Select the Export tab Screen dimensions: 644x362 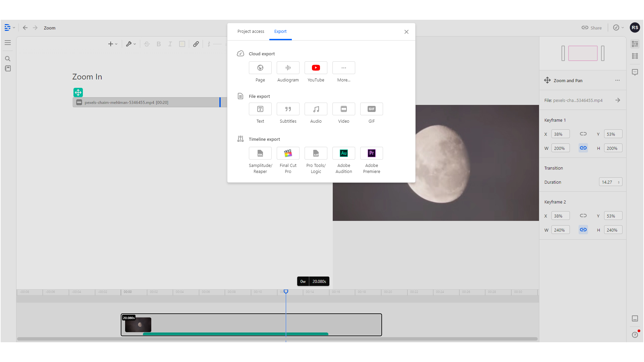(x=280, y=31)
